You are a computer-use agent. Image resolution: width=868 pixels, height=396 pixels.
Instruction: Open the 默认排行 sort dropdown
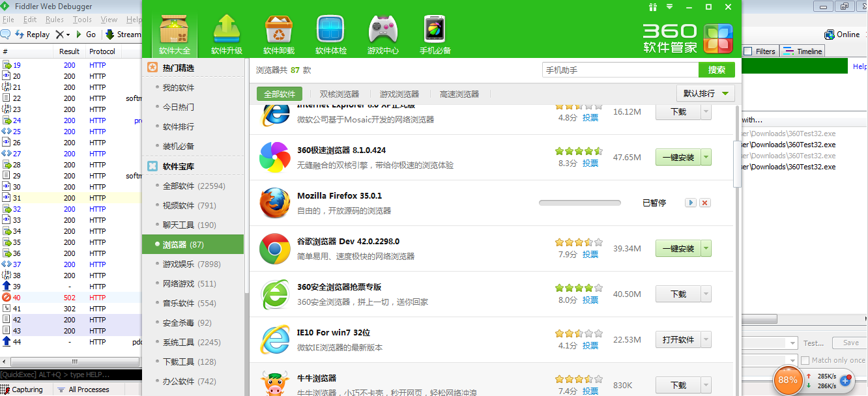click(x=706, y=94)
